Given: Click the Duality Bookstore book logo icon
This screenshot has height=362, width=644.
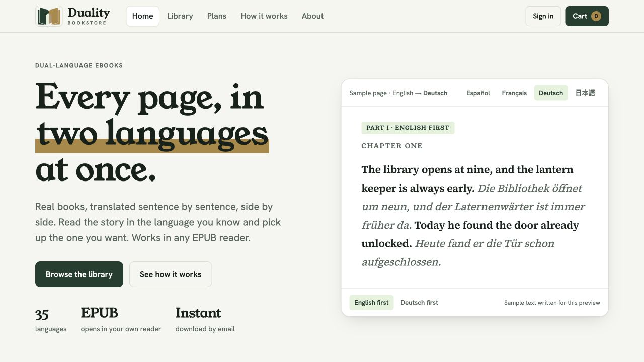Looking at the screenshot, I should (49, 16).
